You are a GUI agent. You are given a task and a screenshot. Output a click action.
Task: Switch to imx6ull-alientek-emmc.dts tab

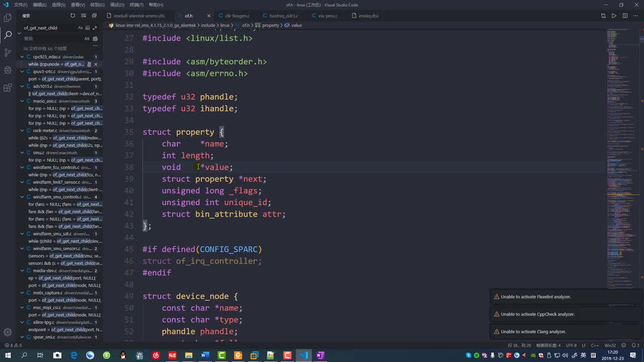coord(138,16)
